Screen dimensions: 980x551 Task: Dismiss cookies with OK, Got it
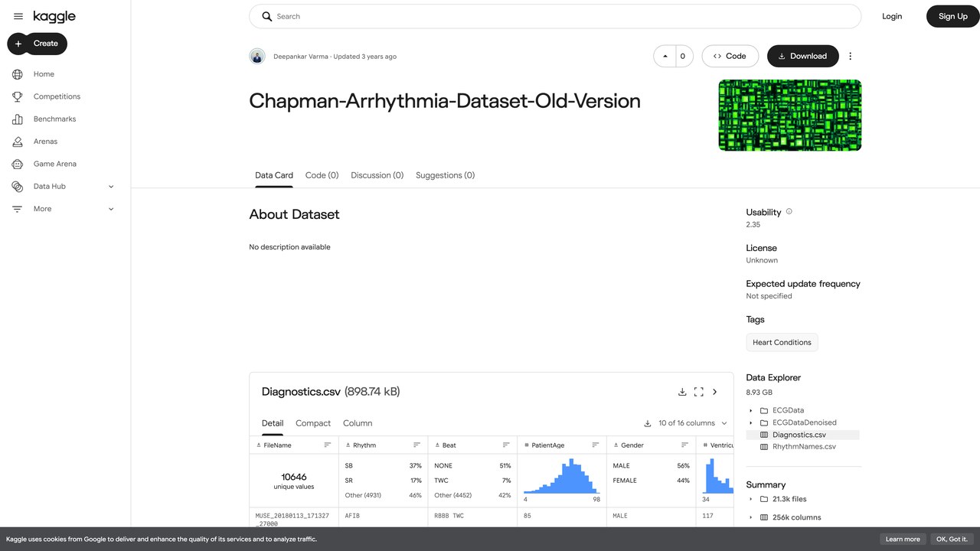point(952,539)
